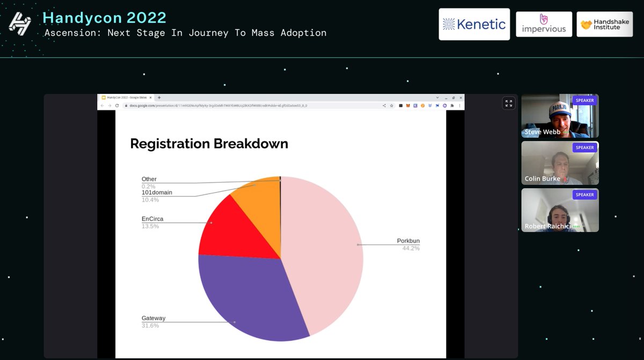Image resolution: width=644 pixels, height=360 pixels.
Task: Click the Handycon logo icon
Action: tap(20, 24)
